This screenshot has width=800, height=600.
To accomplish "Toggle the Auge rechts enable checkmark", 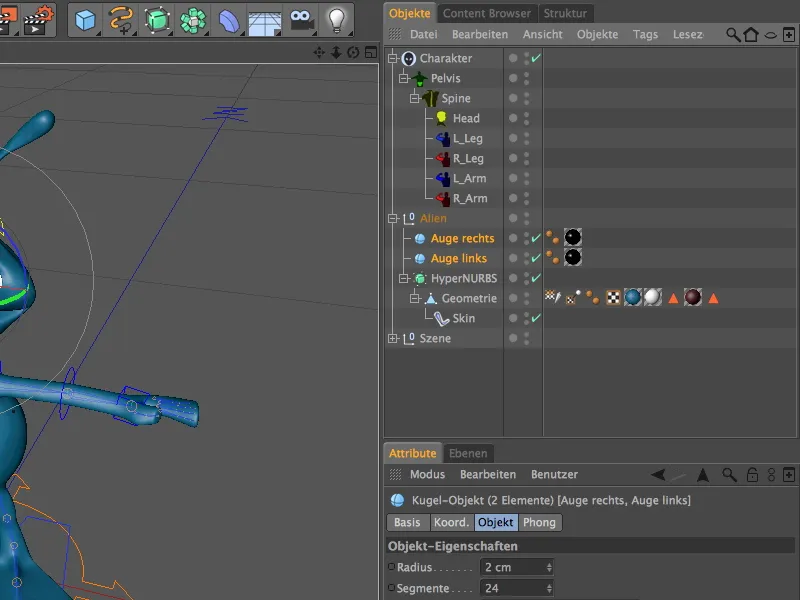I will pos(536,238).
